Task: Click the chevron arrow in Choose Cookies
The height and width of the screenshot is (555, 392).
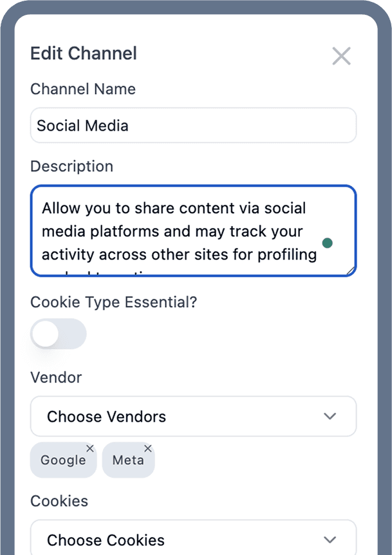Action: 330,540
